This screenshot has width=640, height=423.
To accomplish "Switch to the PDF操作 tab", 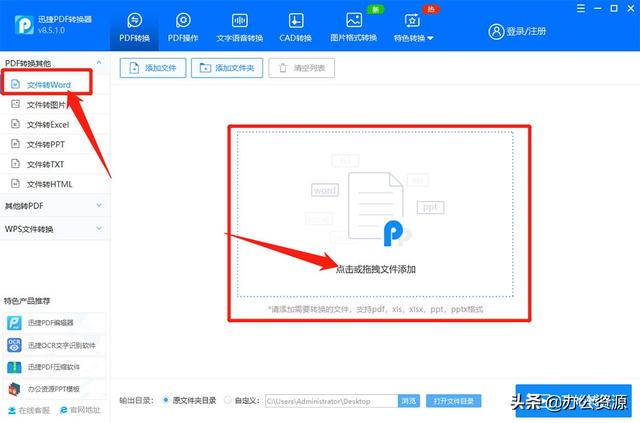I will point(183,27).
